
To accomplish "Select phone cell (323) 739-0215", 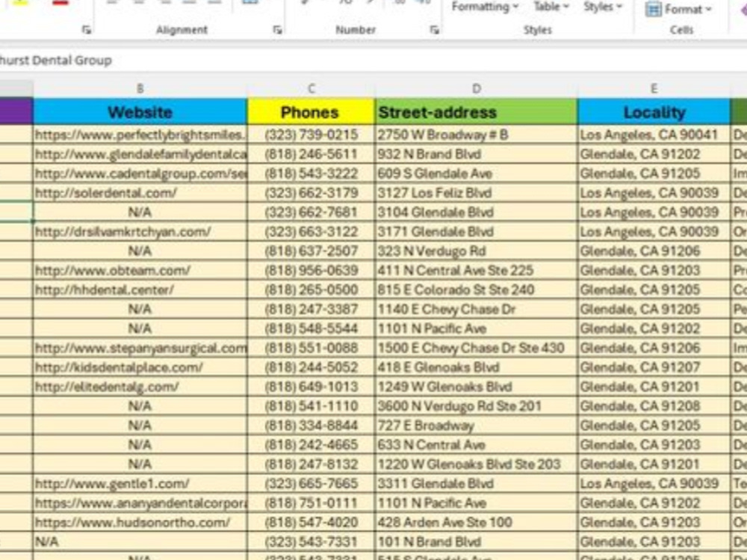I will (x=311, y=134).
